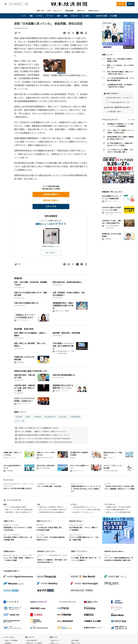This screenshot has width=138, height=644.
Task: Click the top upload/share icon
Action: tap(86, 33)
